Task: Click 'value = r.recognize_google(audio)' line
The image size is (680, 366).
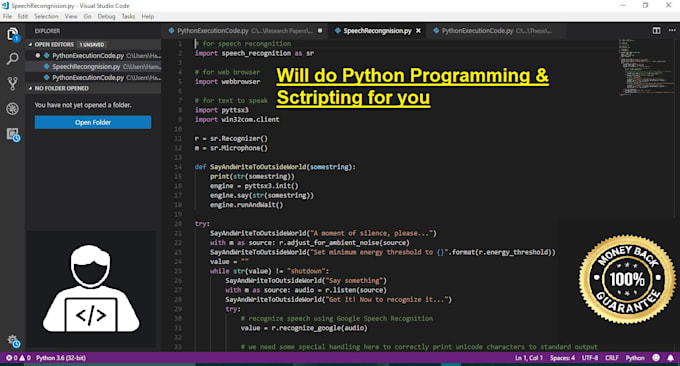Action: [x=304, y=328]
